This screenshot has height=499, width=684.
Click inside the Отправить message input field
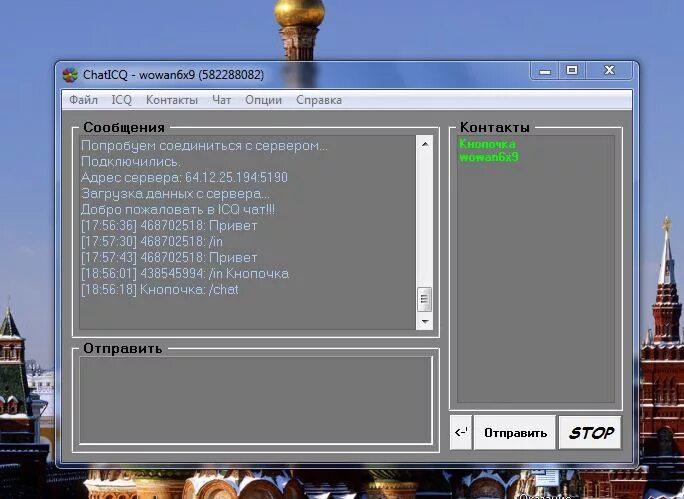click(256, 400)
